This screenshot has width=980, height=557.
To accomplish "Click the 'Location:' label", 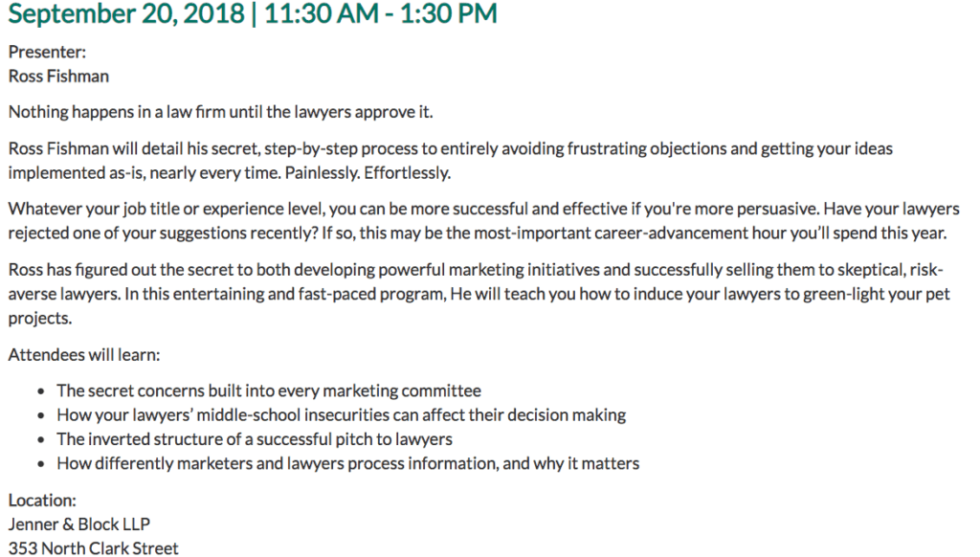I will click(42, 501).
